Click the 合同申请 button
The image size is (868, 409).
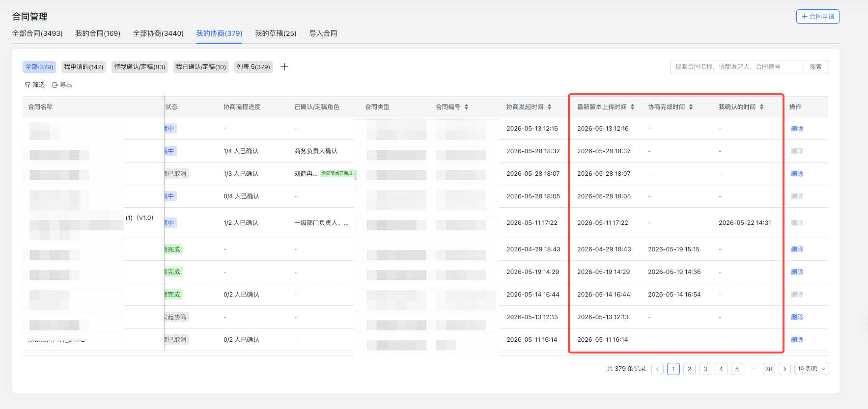point(817,16)
